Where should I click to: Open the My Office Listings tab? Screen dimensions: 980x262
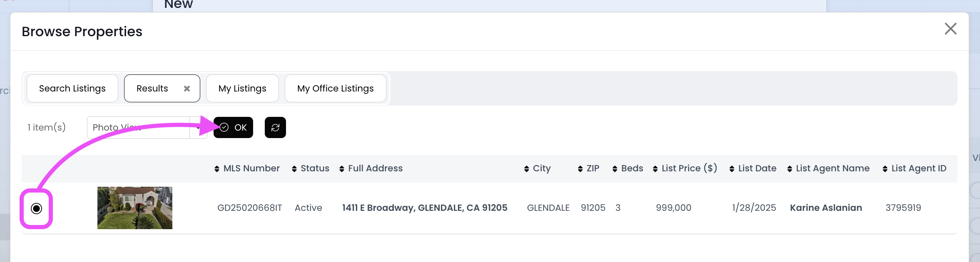336,89
